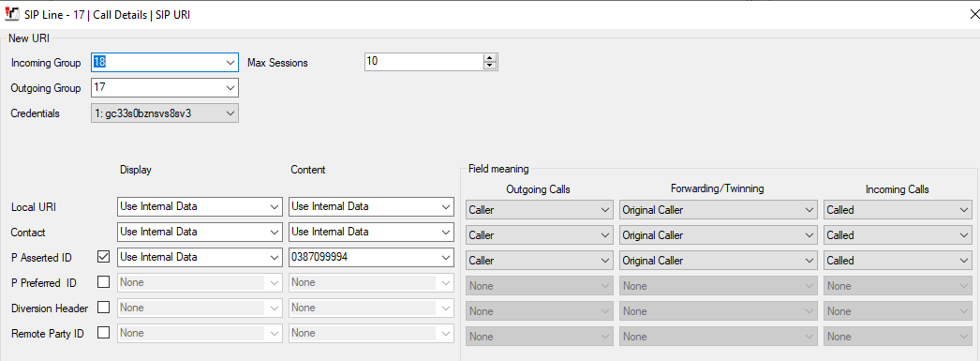The height and width of the screenshot is (361, 980).
Task: Click the application icon in title bar
Action: (11, 15)
